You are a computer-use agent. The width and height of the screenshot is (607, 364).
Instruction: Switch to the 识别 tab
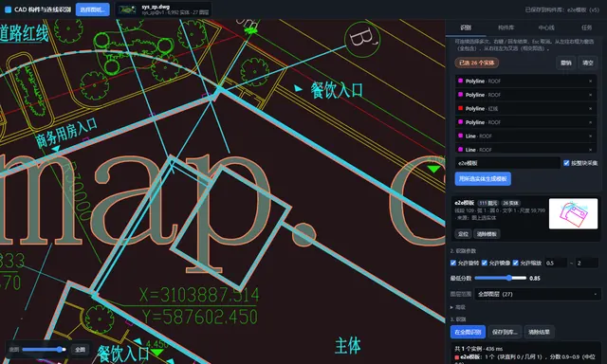click(x=466, y=27)
